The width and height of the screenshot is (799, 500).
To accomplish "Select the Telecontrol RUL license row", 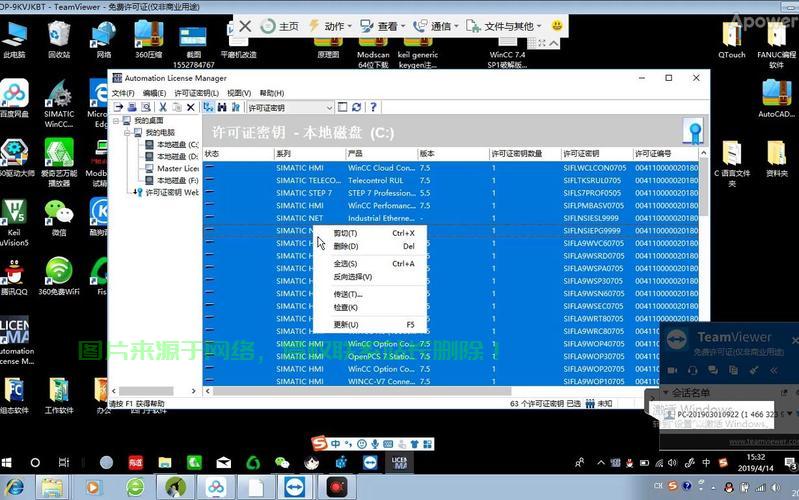I will [450, 180].
